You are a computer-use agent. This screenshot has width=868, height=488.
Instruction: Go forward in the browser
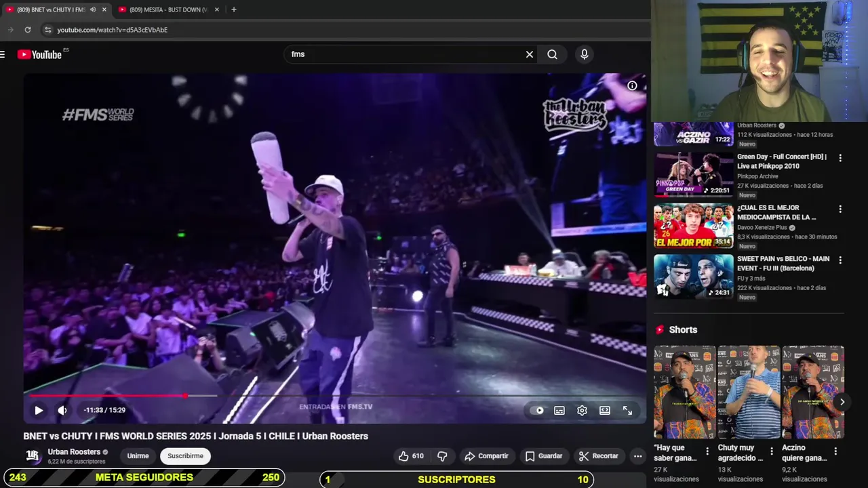(10, 30)
